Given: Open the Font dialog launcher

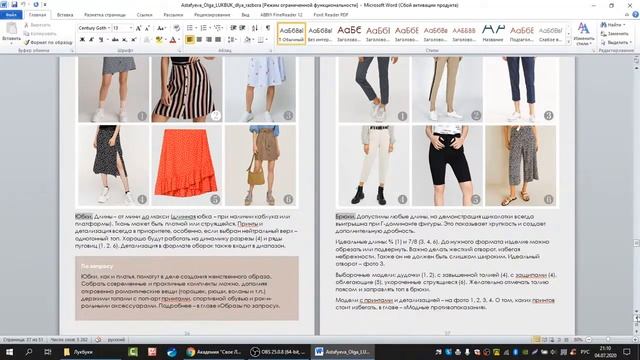Looking at the screenshot, I should click(179, 51).
